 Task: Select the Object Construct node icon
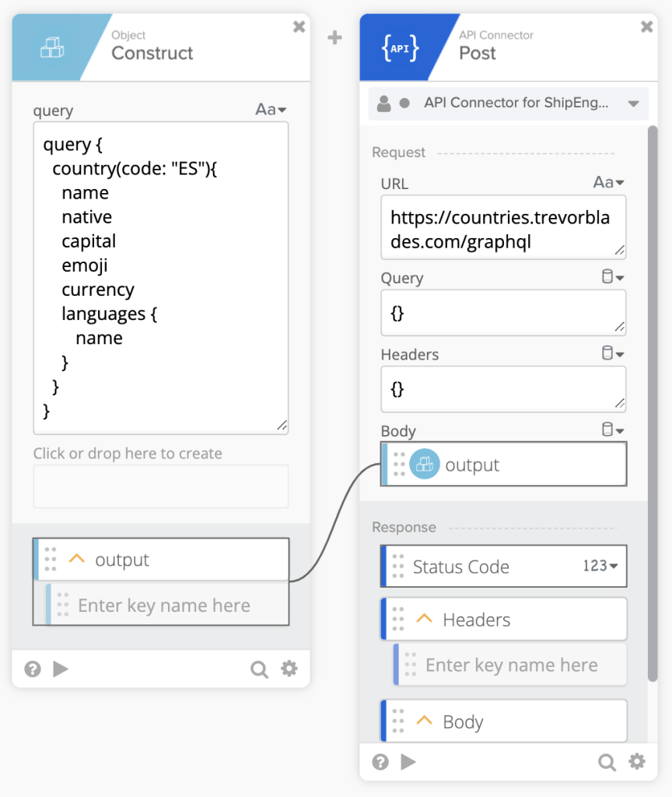click(x=51, y=47)
